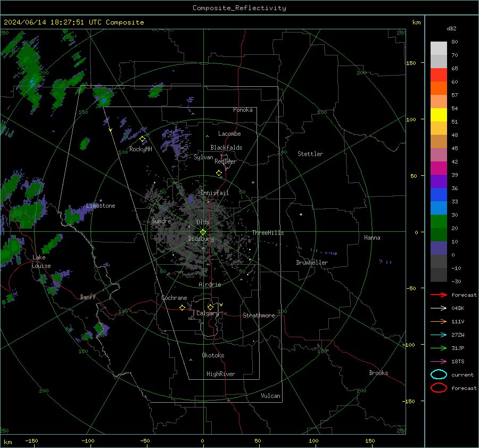Viewport: 479px width, 448px height.
Task: Click the yellow diamond marker above Calgary label
Action: [210, 307]
